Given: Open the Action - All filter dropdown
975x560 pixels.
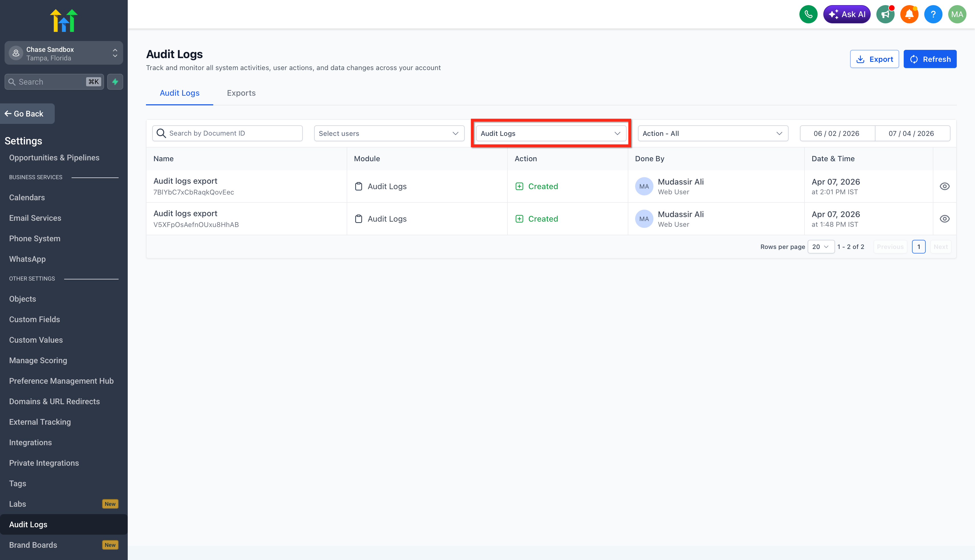Looking at the screenshot, I should click(712, 134).
